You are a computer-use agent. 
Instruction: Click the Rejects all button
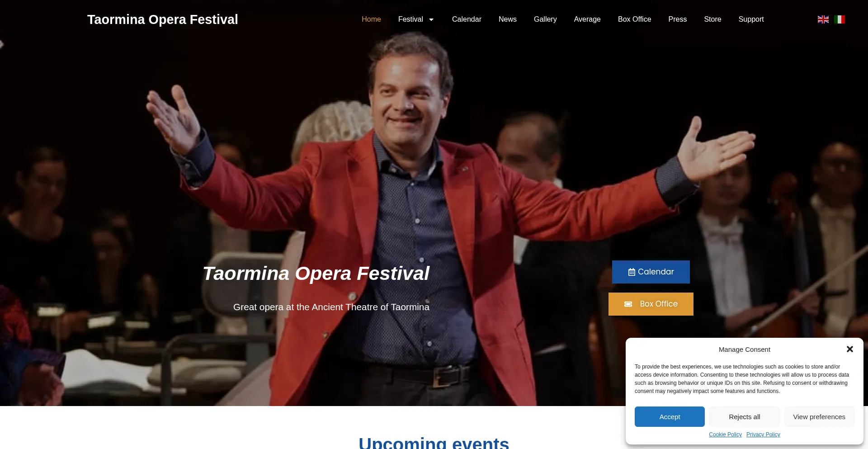pyautogui.click(x=744, y=417)
